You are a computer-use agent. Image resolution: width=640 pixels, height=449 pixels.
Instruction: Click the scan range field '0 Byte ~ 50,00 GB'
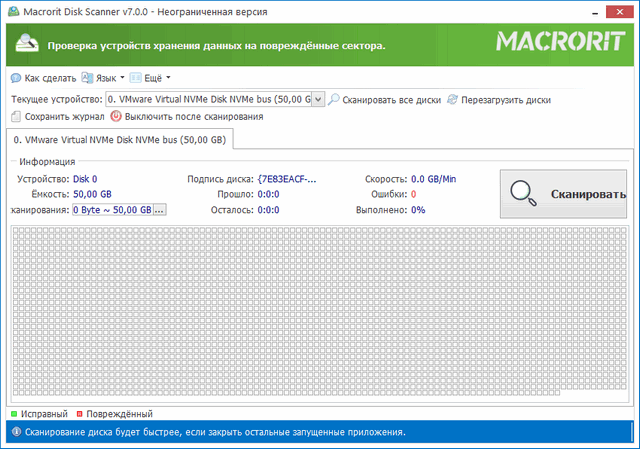[x=112, y=210]
